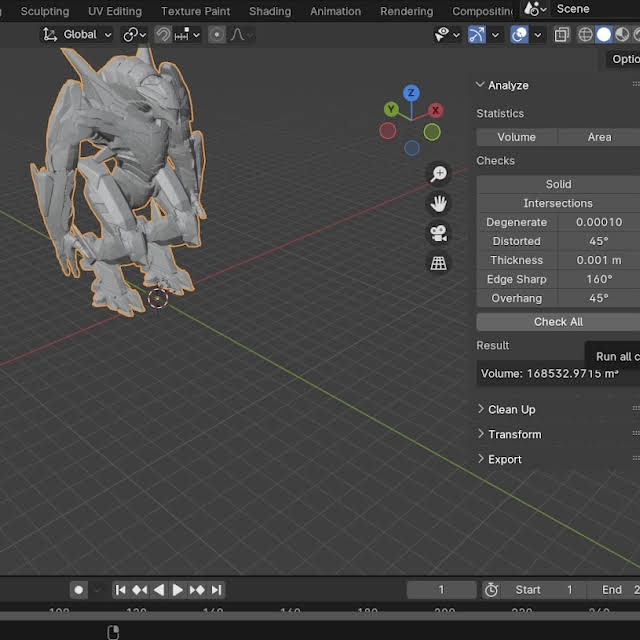The width and height of the screenshot is (640, 640).
Task: Click the negative X axis circle
Action: pyautogui.click(x=387, y=131)
